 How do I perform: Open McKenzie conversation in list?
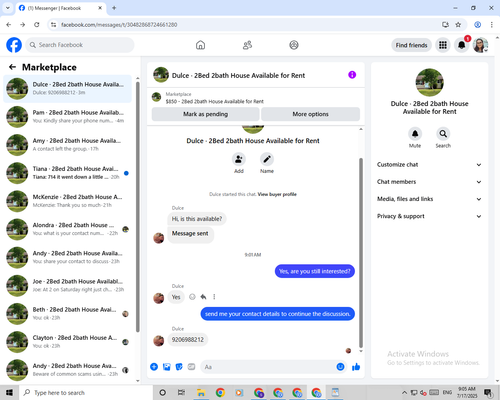click(68, 201)
